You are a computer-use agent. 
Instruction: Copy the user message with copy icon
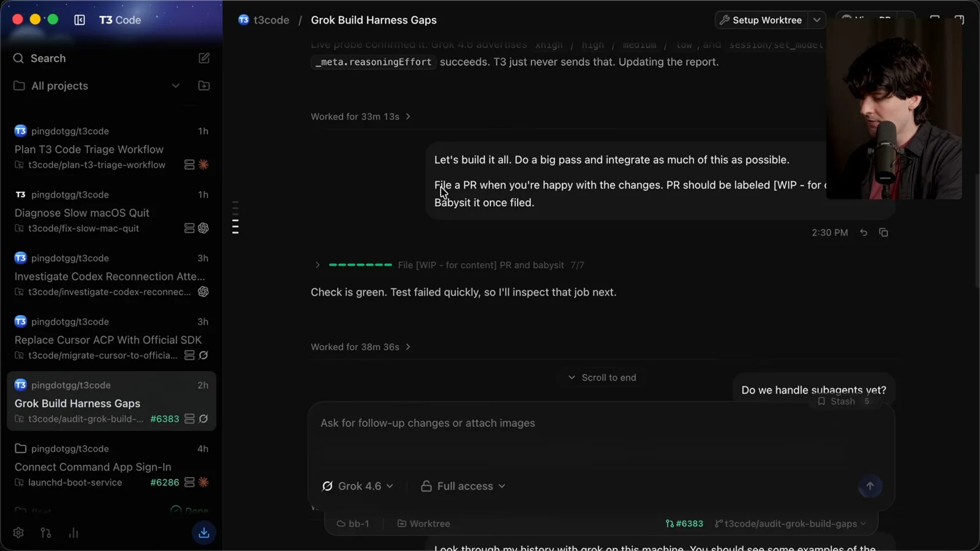[883, 233]
